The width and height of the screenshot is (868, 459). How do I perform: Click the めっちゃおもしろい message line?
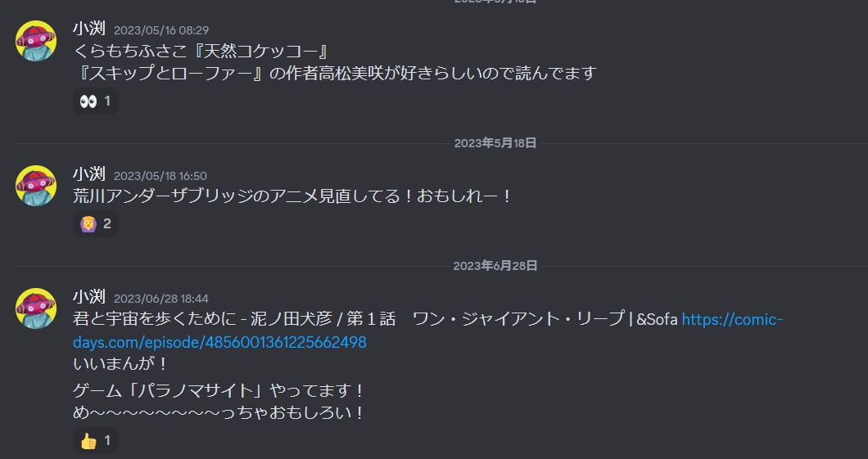[219, 413]
